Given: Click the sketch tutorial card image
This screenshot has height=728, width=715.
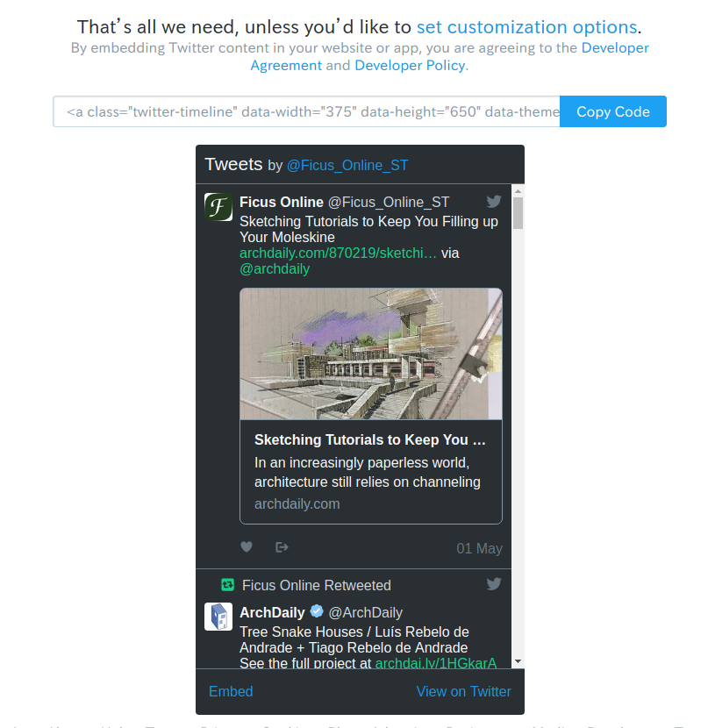Looking at the screenshot, I should [x=371, y=353].
